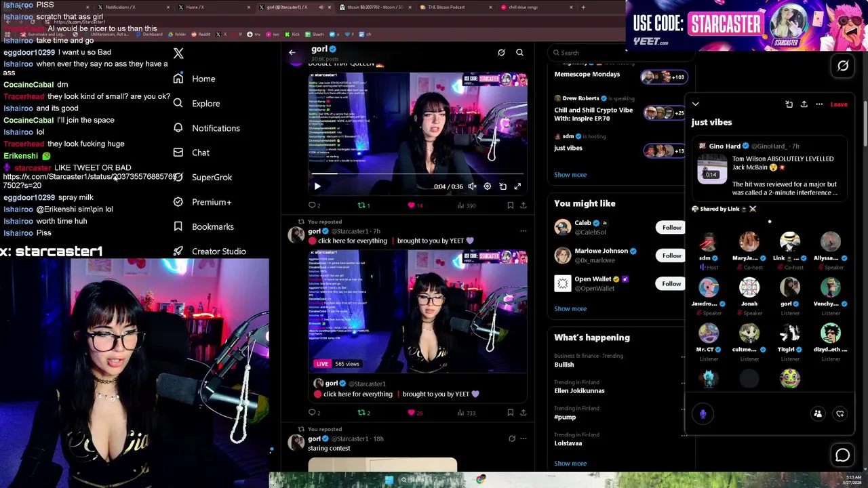868x488 pixels.
Task: Reply to the top post with 2 replies
Action: click(315, 205)
